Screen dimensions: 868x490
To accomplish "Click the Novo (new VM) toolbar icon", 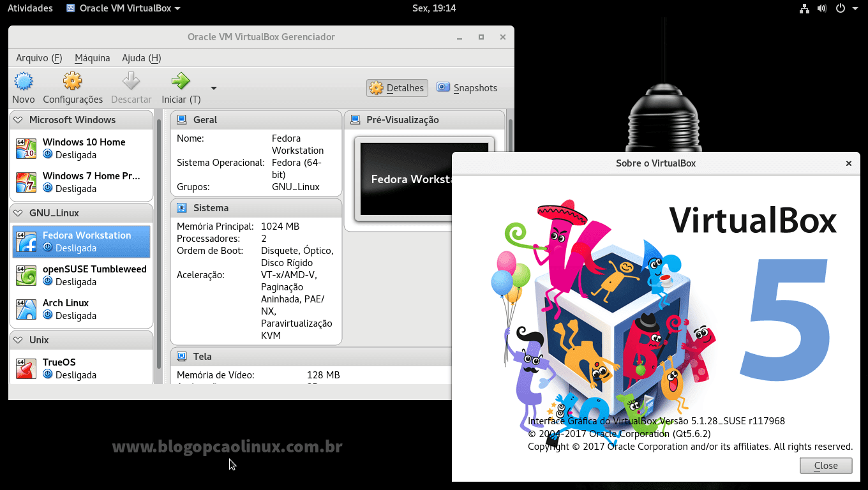I will [x=24, y=82].
